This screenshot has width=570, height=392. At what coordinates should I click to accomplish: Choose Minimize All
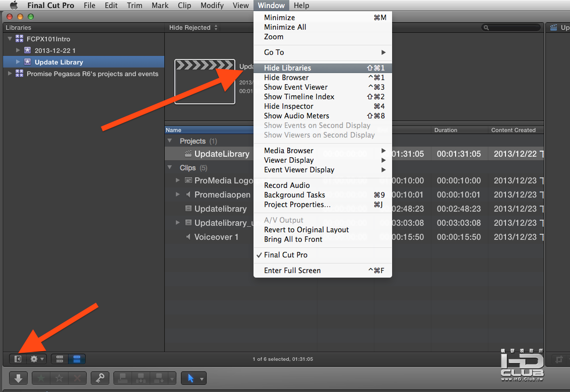[323, 27]
